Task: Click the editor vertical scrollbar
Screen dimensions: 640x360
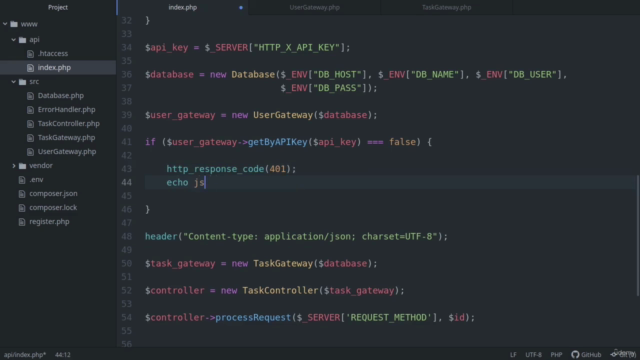Action: (638, 236)
